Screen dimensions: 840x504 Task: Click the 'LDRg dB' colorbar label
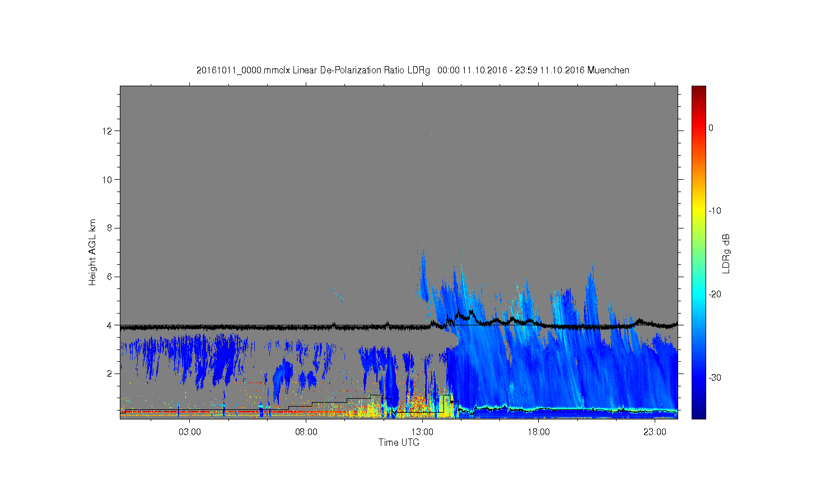(726, 254)
